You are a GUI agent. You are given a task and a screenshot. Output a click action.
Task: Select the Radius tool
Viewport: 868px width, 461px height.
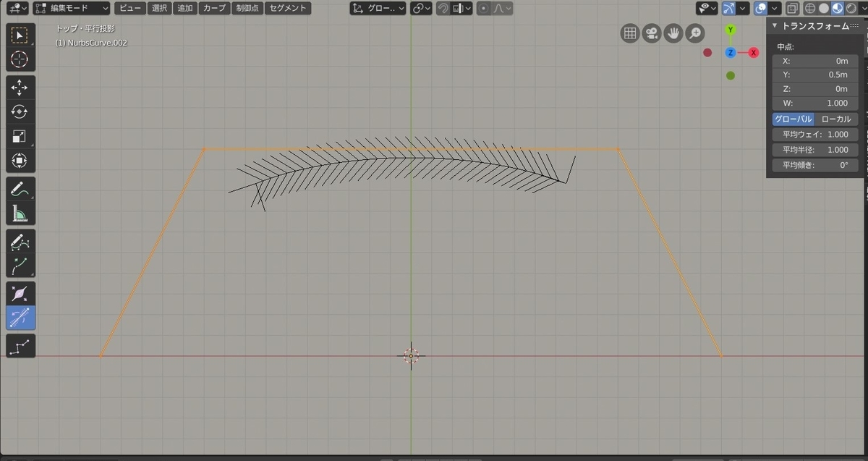(20, 293)
